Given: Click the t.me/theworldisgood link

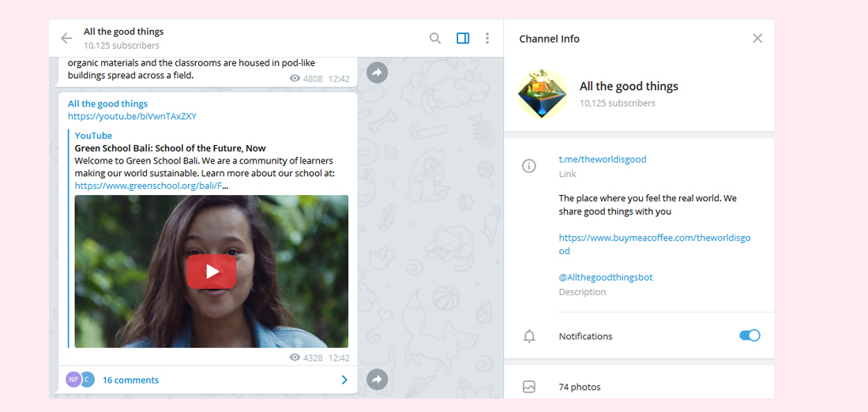Looking at the screenshot, I should coord(603,159).
